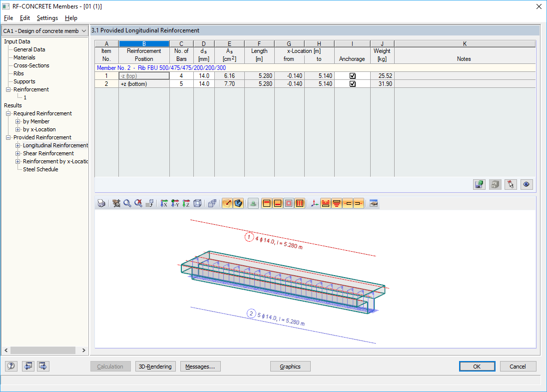Expand the by x-Location node
This screenshot has height=392, width=547.
17,129
